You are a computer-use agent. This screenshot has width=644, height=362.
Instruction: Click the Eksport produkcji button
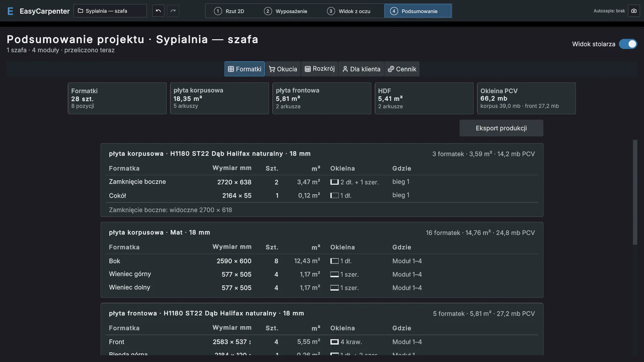click(502, 128)
